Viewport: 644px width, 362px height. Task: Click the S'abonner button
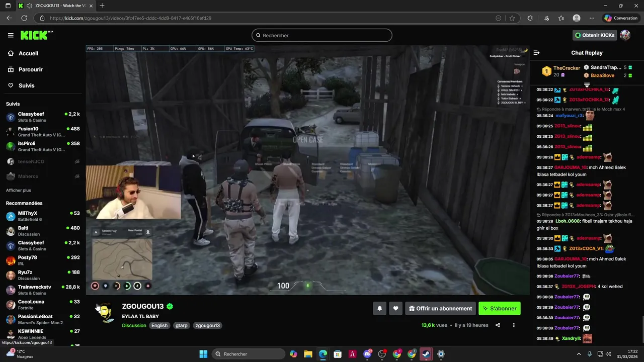click(500, 309)
